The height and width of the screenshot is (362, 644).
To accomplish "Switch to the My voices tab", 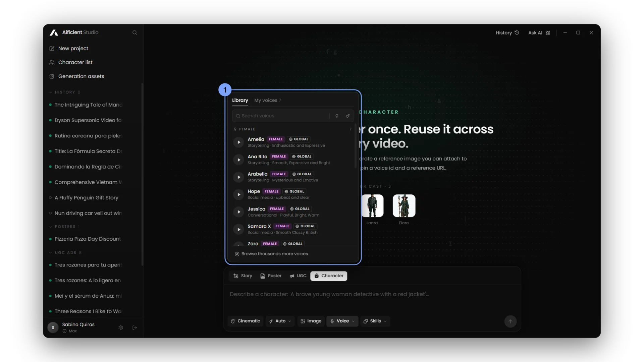I will point(268,101).
